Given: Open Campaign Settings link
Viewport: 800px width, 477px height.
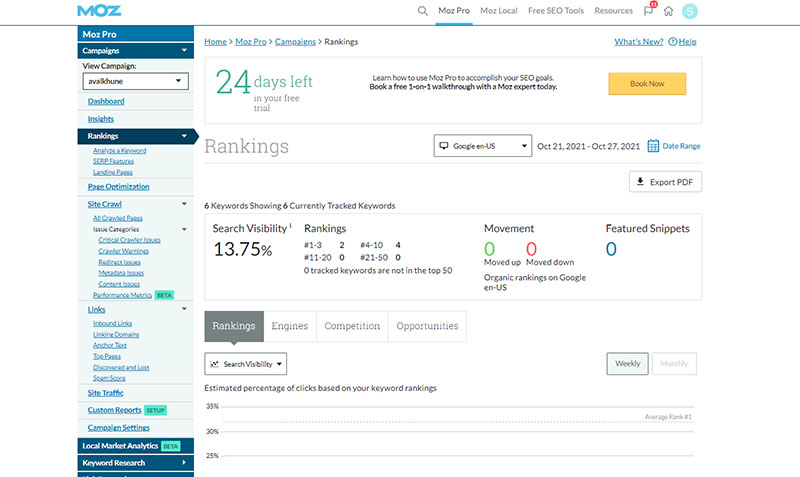Looking at the screenshot, I should [118, 428].
